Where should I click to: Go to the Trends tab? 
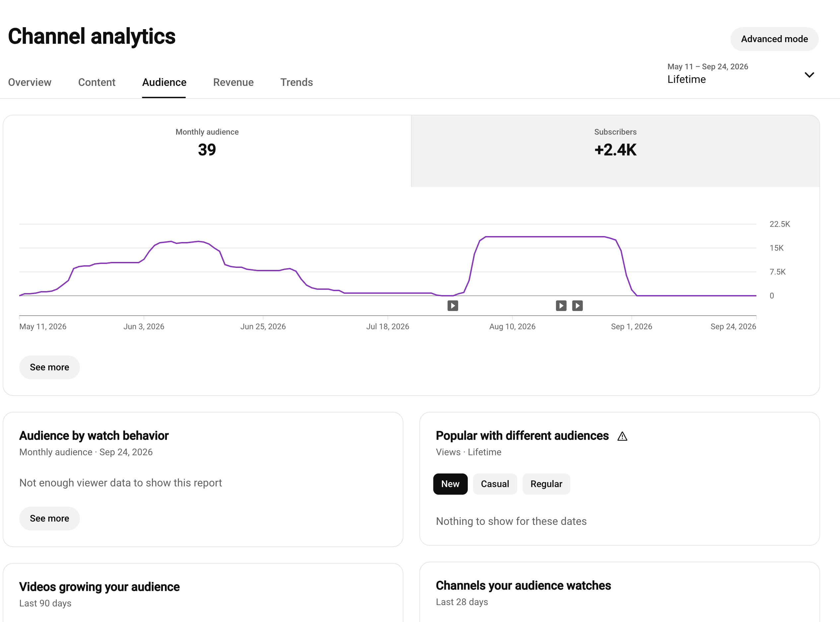point(297,82)
